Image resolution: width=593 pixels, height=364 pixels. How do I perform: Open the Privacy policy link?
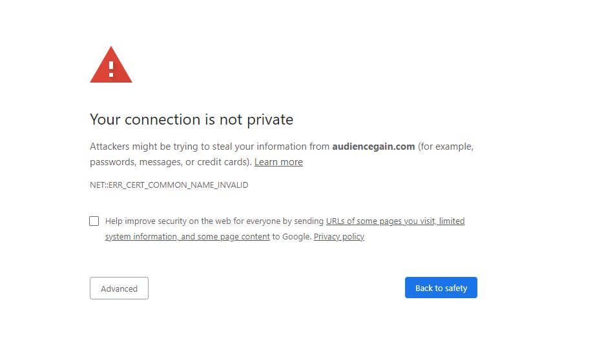[339, 237]
